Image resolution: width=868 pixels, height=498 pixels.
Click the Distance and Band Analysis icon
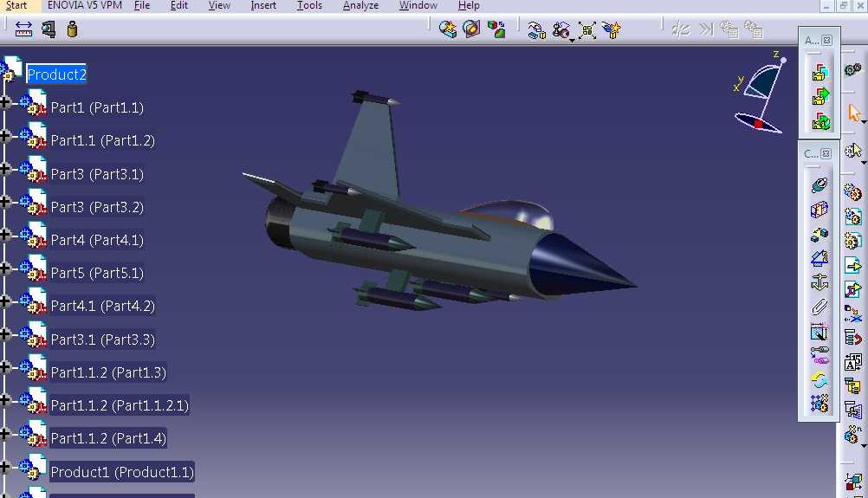pyautogui.click(x=496, y=29)
